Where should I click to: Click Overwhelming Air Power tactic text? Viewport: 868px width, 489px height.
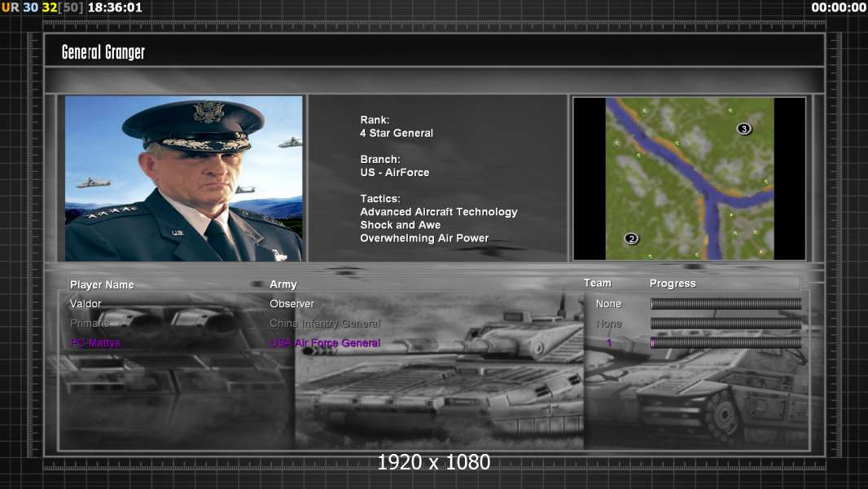(x=424, y=238)
